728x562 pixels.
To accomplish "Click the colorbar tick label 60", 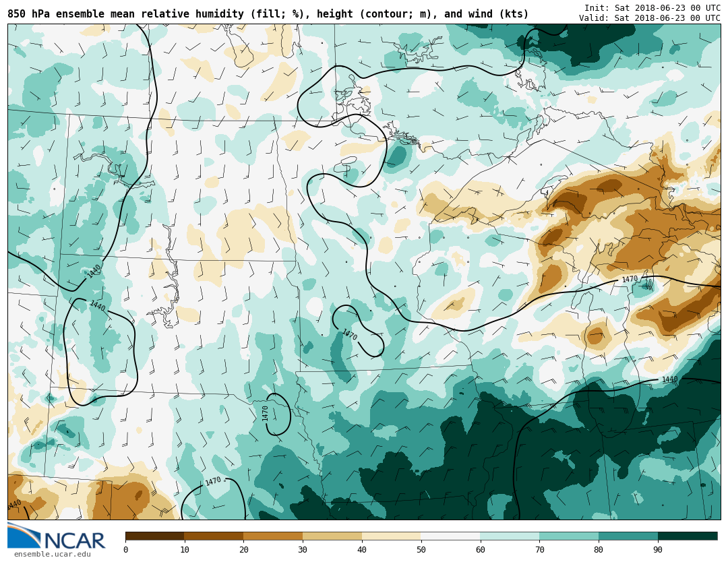I will coord(481,550).
